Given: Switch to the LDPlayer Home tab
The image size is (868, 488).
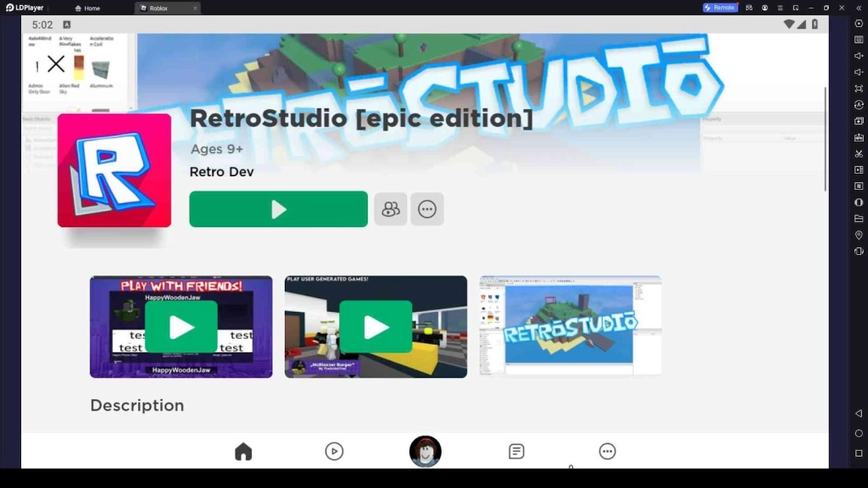Looking at the screenshot, I should pos(87,8).
